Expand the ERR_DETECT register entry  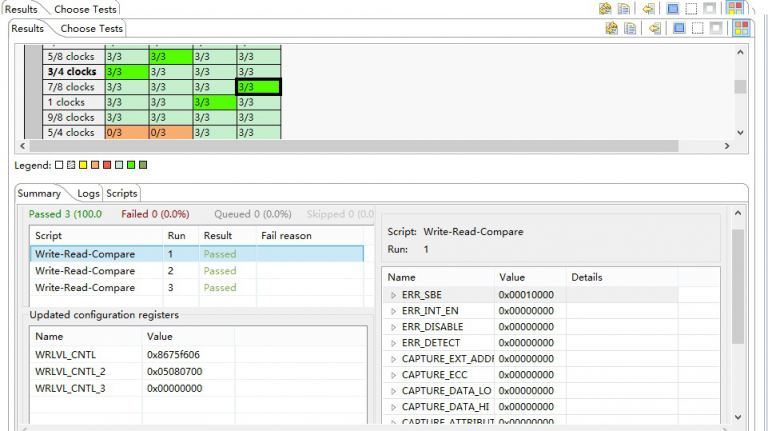[393, 343]
